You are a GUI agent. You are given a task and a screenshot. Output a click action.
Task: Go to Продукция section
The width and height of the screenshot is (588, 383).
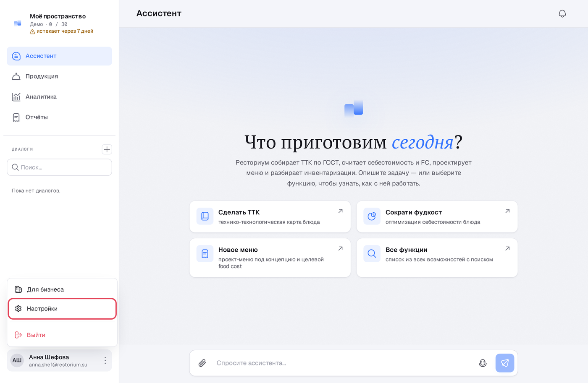pyautogui.click(x=59, y=76)
